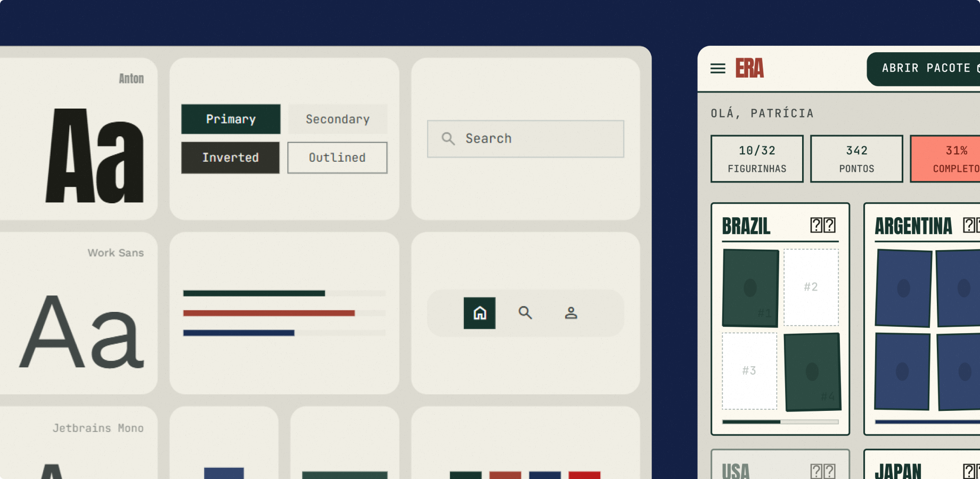Click the magnifier icon in Search field
This screenshot has width=980, height=479.
click(x=448, y=139)
